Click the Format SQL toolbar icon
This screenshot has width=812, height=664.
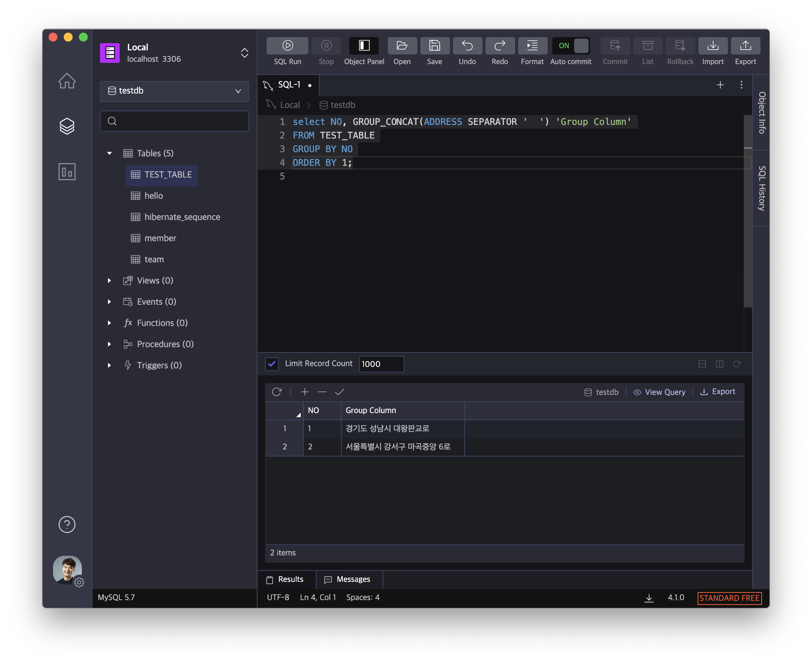532,46
